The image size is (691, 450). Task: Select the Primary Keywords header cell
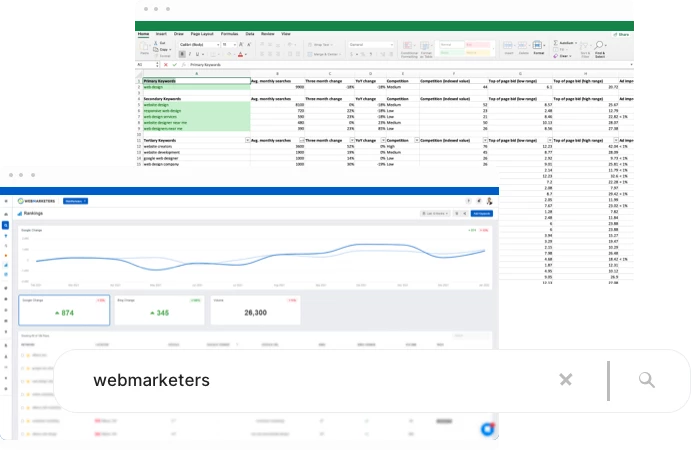tap(195, 80)
